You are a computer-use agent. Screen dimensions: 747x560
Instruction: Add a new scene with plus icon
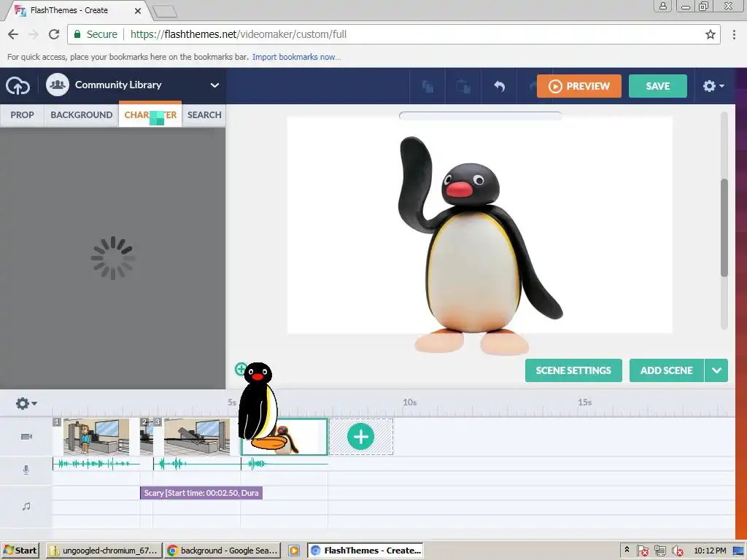360,437
